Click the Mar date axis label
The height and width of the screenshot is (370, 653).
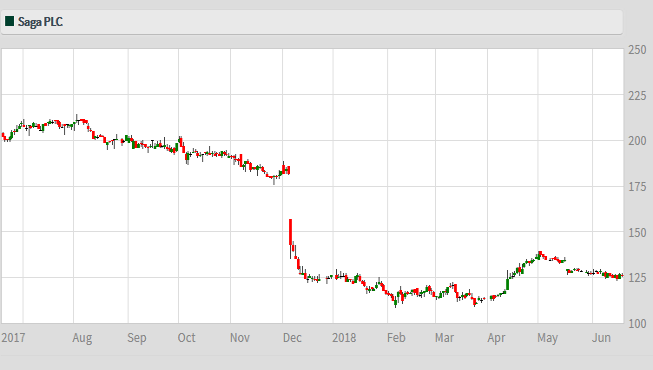[x=444, y=338]
